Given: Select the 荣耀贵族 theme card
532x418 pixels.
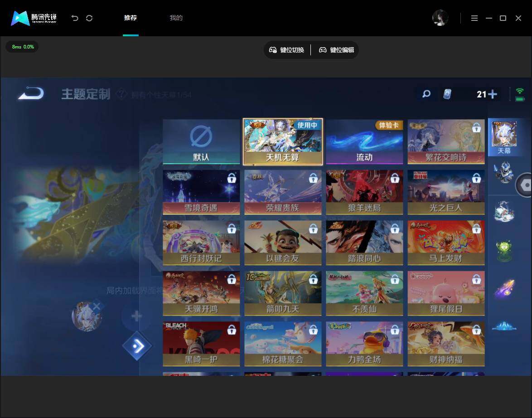Looking at the screenshot, I should (x=283, y=192).
